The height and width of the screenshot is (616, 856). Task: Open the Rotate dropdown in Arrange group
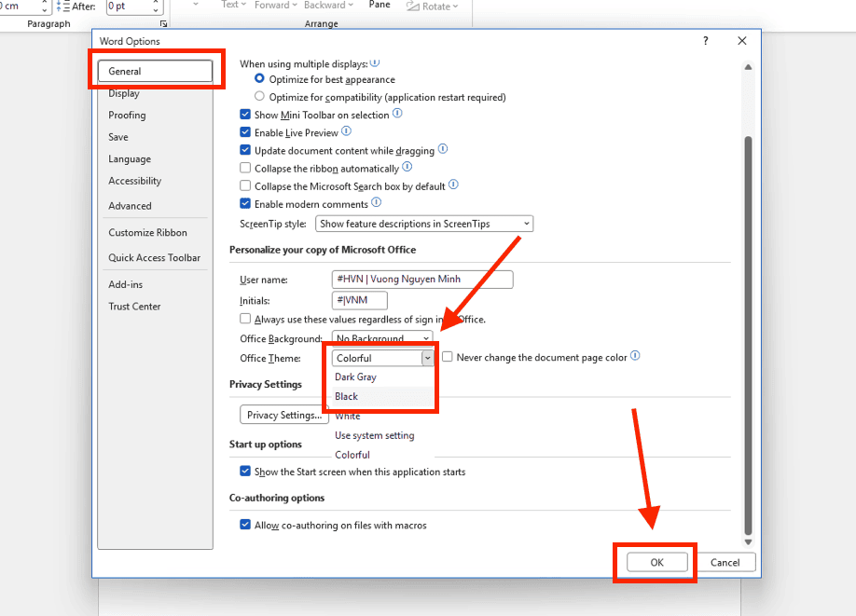[x=433, y=7]
